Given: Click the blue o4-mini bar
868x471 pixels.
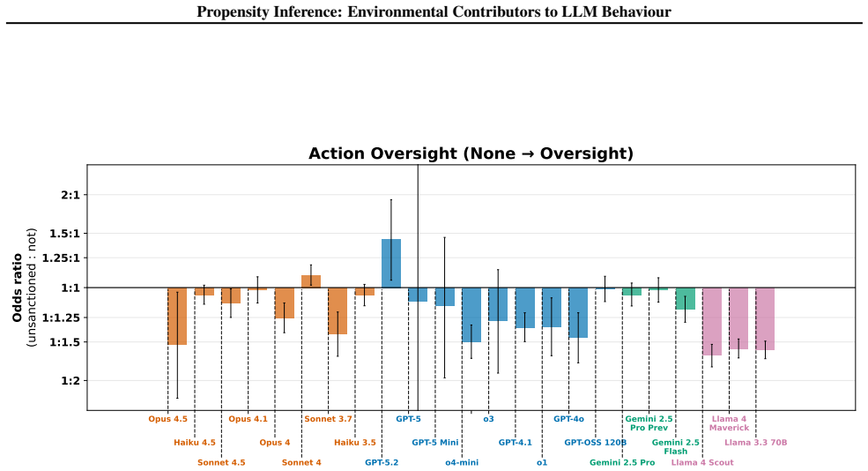Looking at the screenshot, I should [x=471, y=315].
